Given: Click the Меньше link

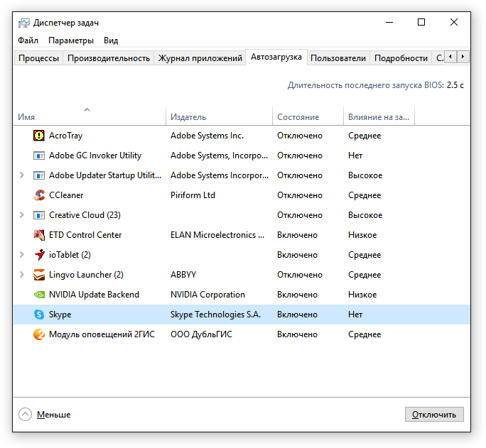Looking at the screenshot, I should (53, 415).
